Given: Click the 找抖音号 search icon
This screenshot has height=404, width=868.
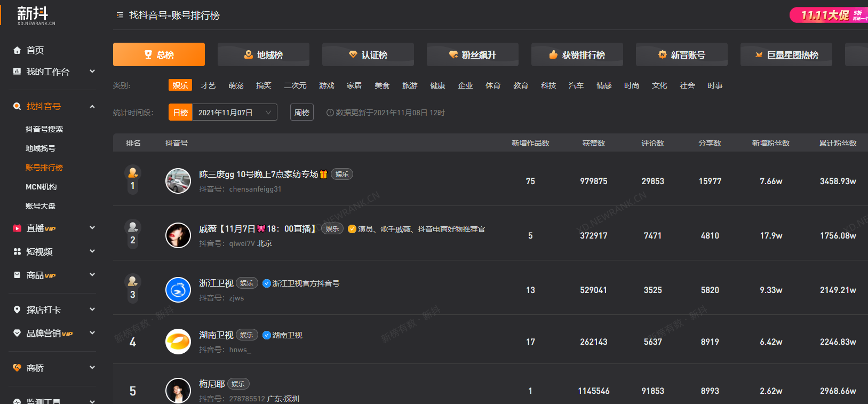Looking at the screenshot, I should 17,106.
